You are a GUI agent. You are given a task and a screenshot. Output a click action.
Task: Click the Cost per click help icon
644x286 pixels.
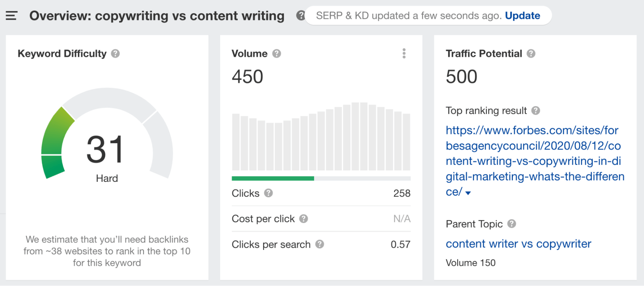[303, 218]
